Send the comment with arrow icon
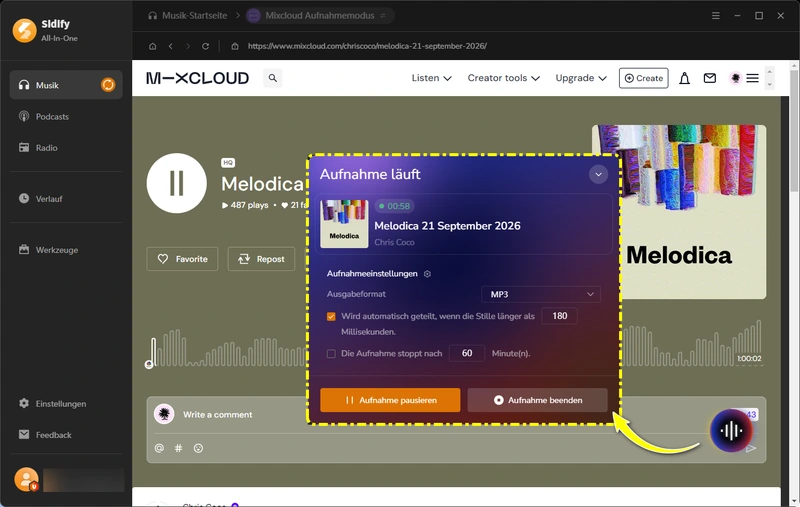This screenshot has height=507, width=800. (751, 448)
